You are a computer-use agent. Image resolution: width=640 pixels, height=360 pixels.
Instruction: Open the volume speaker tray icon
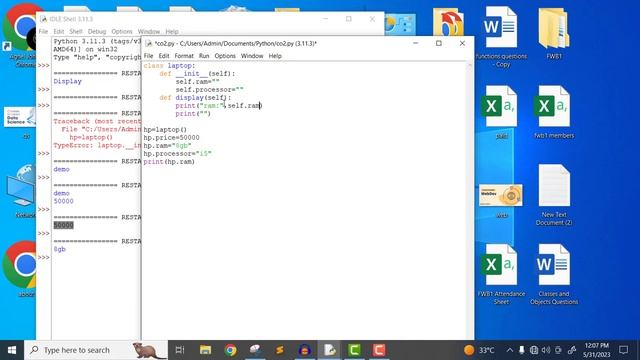[546, 350]
